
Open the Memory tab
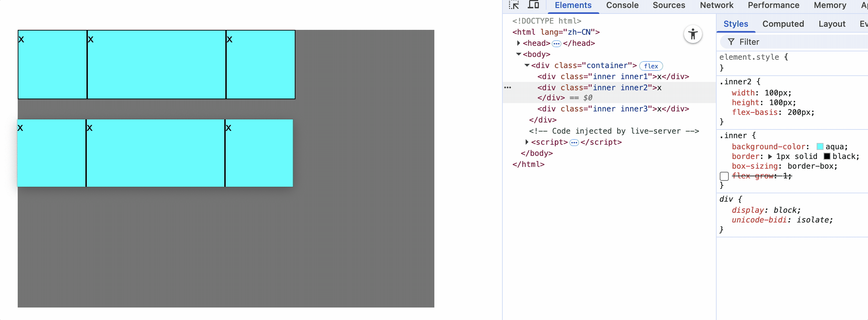pos(830,5)
